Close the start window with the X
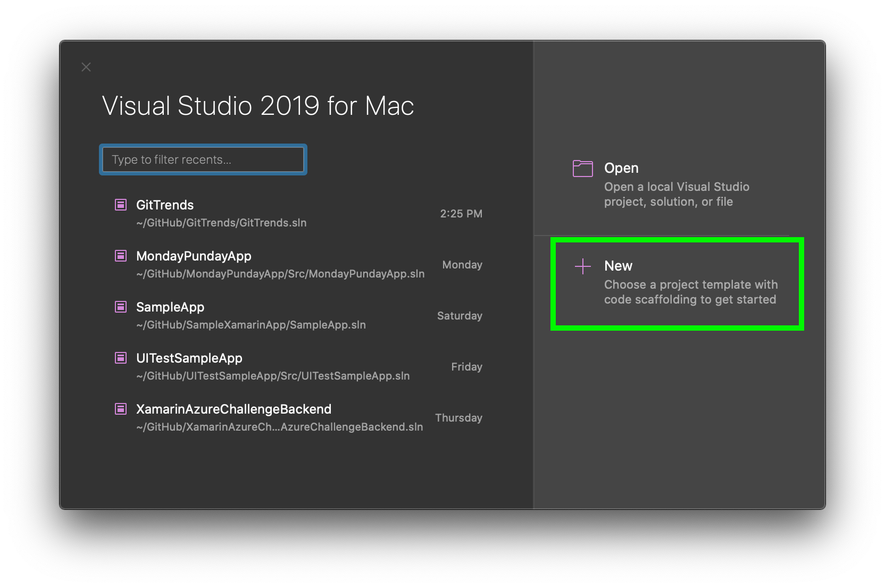This screenshot has height=588, width=885. coord(86,67)
